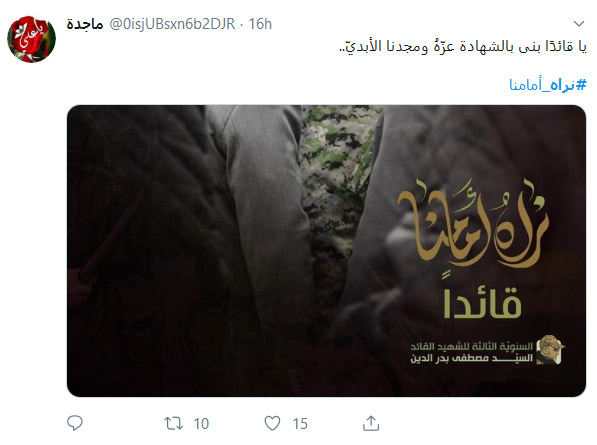The height and width of the screenshot is (445, 597).
Task: Open the share upload icon
Action: 371,423
